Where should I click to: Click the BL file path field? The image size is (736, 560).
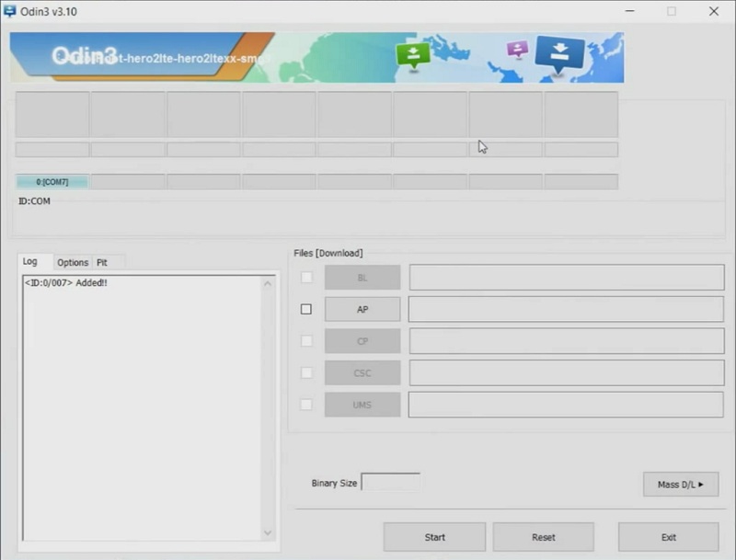[x=567, y=277]
